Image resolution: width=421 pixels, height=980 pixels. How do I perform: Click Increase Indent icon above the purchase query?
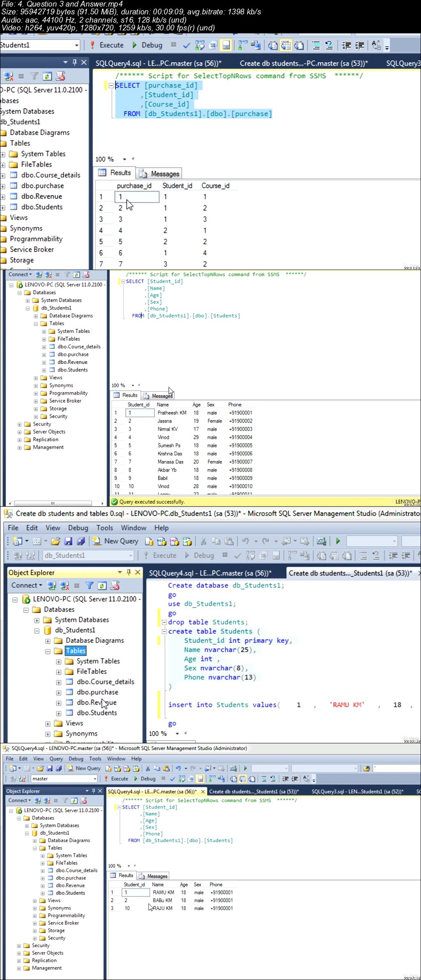[359, 45]
